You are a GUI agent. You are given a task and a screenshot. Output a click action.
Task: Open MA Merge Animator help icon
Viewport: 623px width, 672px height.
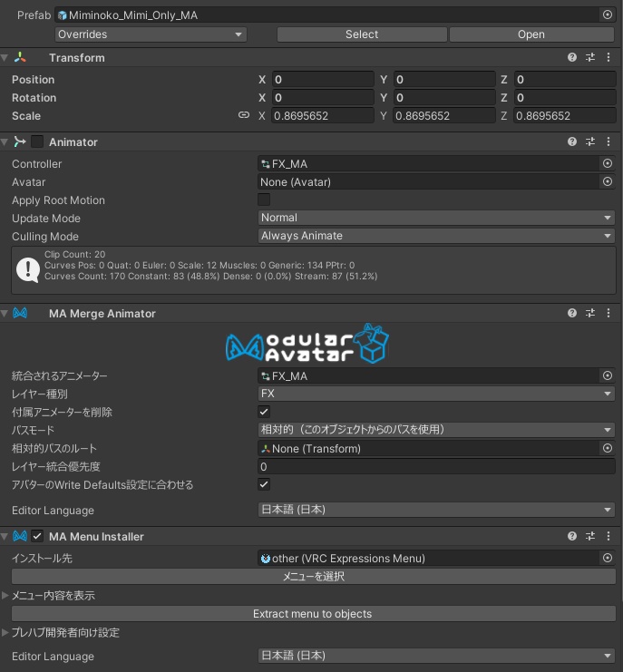point(572,313)
